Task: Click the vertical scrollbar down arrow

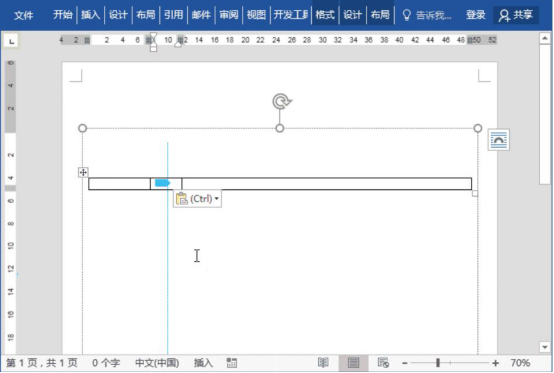Action: tap(544, 347)
